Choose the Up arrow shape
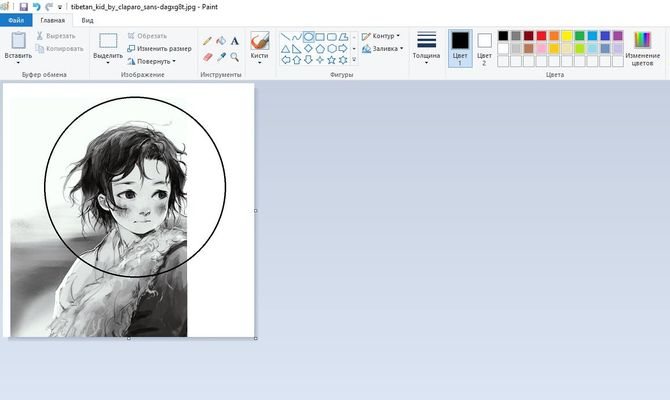The height and width of the screenshot is (400, 670). (x=297, y=60)
